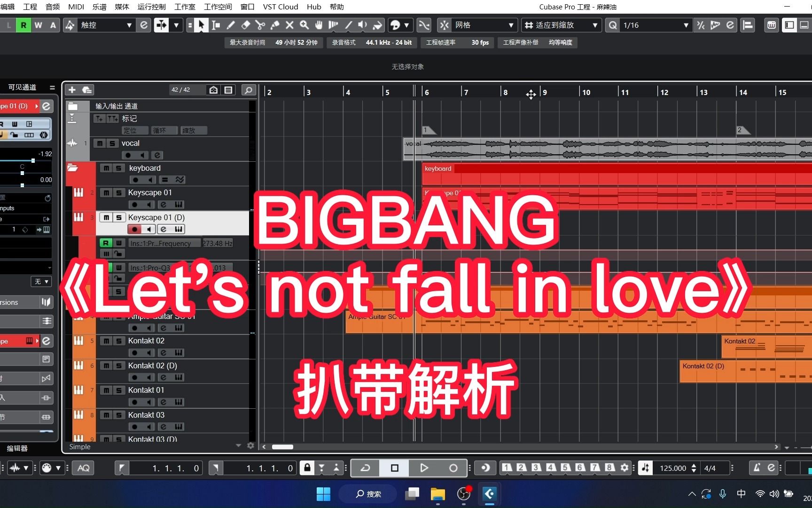Viewport: 812px width, 508px height.
Task: Open track list settings gear
Action: click(250, 446)
